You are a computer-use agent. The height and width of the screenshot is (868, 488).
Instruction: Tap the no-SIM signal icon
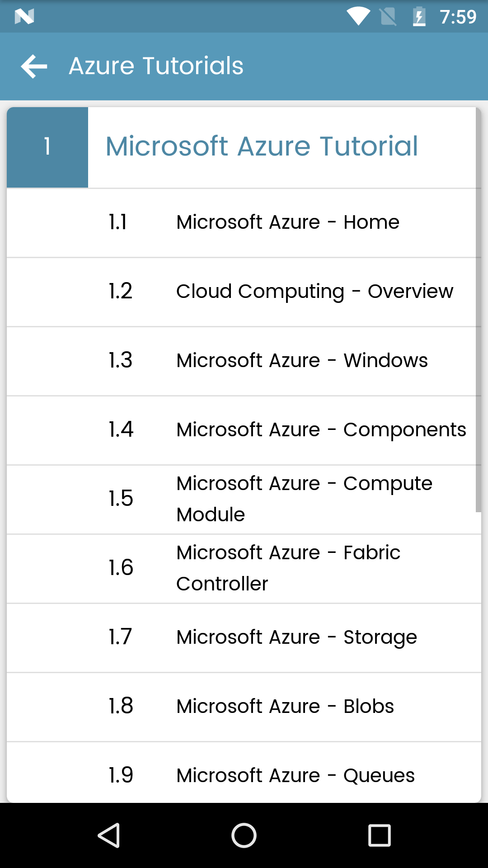(x=388, y=17)
